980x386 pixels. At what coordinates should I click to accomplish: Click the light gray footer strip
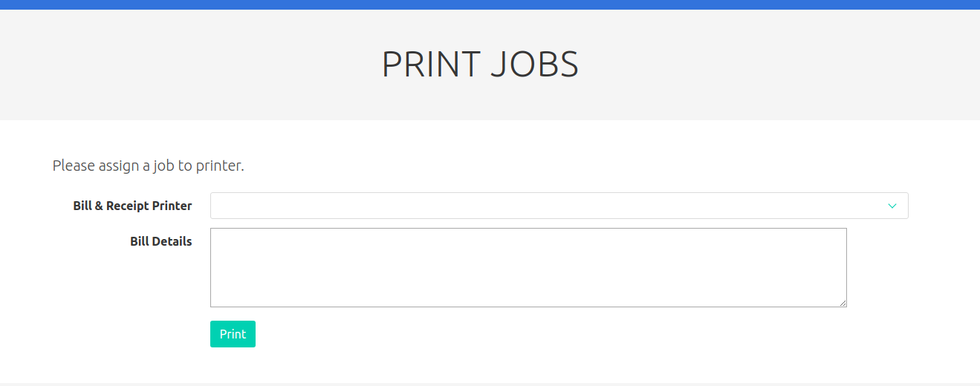click(490, 384)
